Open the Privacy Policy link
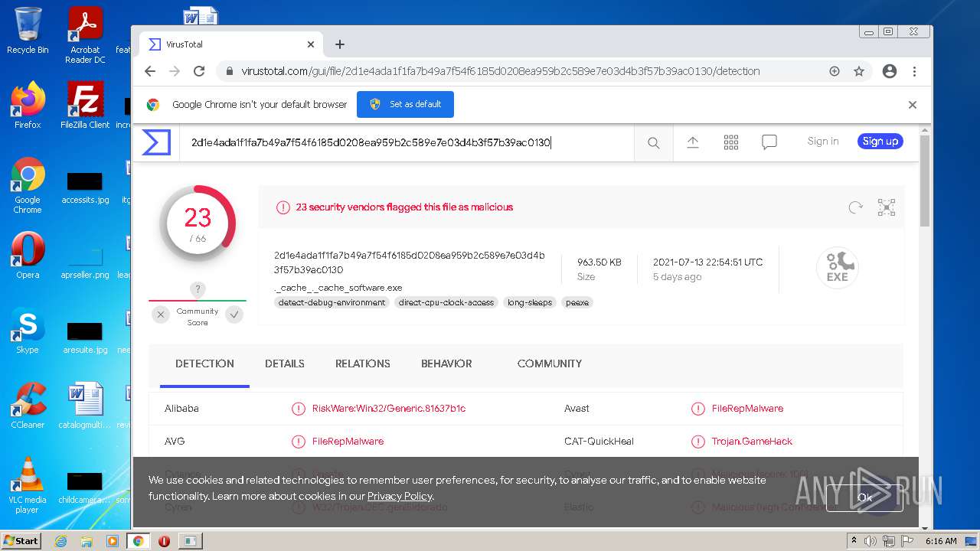This screenshot has width=980, height=551. [x=400, y=496]
